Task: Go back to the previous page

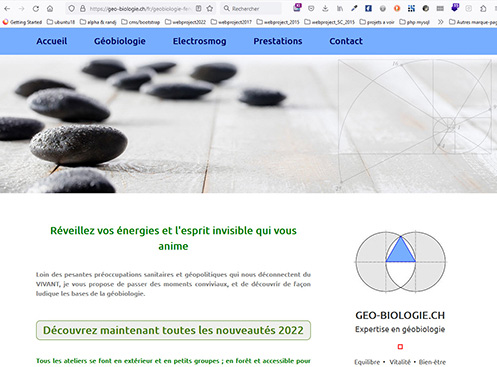Action: click(7, 9)
